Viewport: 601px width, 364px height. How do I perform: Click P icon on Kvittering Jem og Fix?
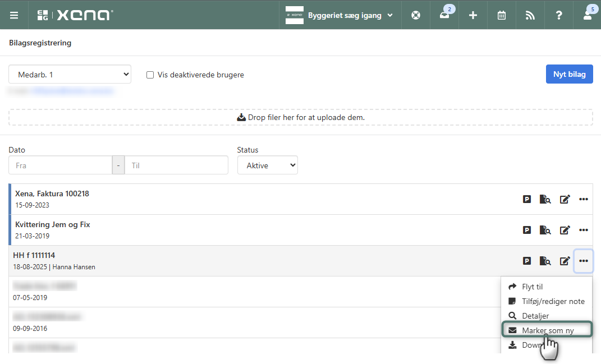point(527,230)
